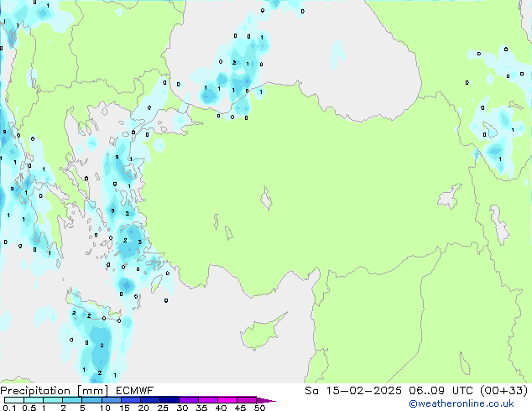Viewport: 532px width, 411px height.
Task: Click the 5–10 mm legend swatch
Action: pyautogui.click(x=92, y=400)
